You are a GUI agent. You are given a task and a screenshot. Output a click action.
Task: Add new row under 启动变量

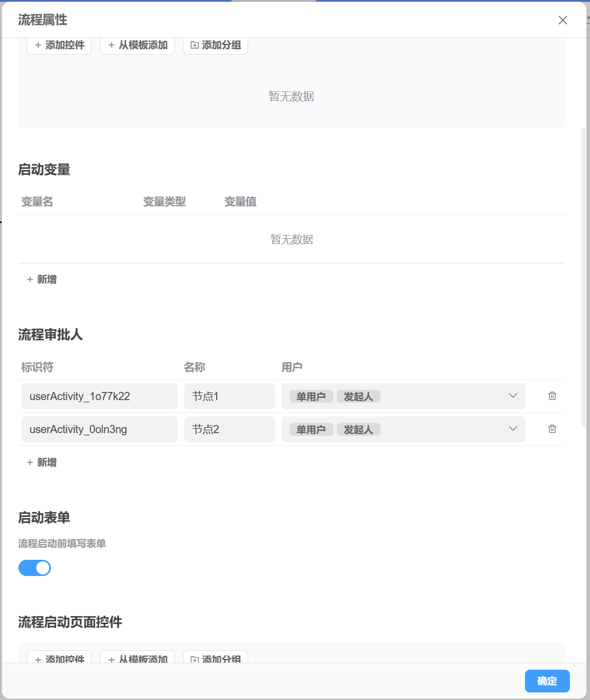coord(42,279)
